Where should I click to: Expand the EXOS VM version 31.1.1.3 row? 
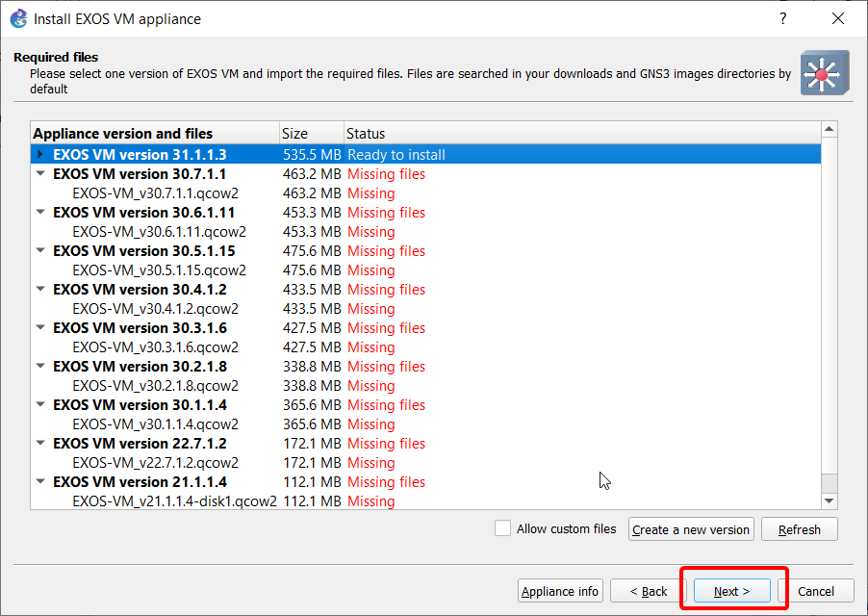pyautogui.click(x=39, y=154)
